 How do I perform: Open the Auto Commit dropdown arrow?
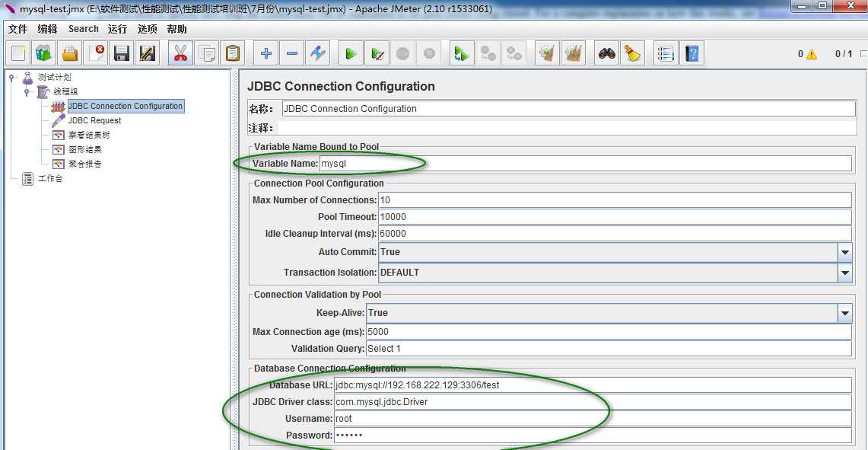click(844, 252)
